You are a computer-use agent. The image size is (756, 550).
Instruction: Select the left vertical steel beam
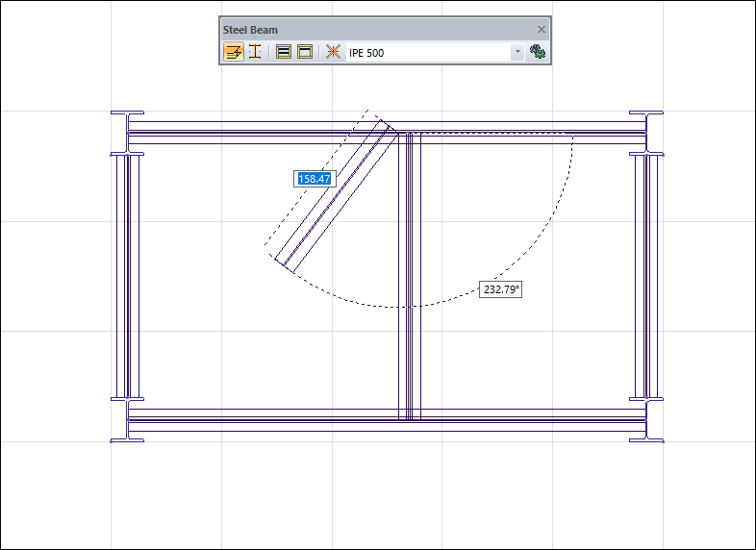pos(128,279)
